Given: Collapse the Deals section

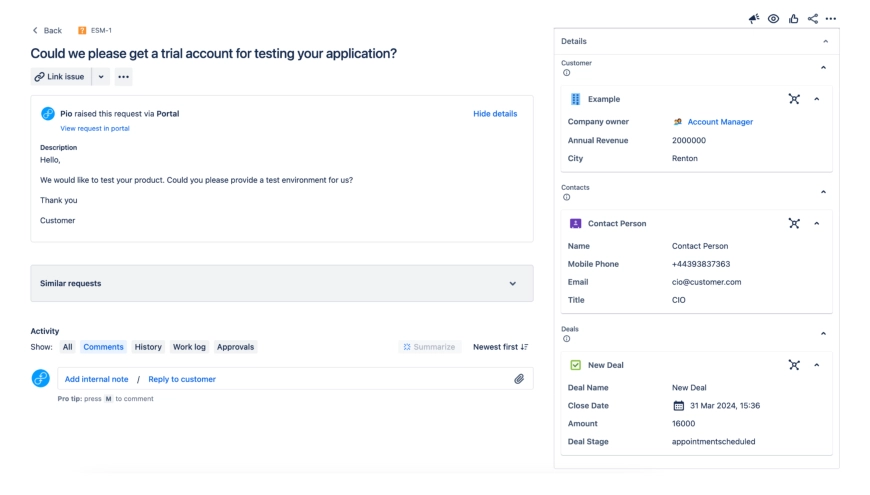Looking at the screenshot, I should pos(823,334).
